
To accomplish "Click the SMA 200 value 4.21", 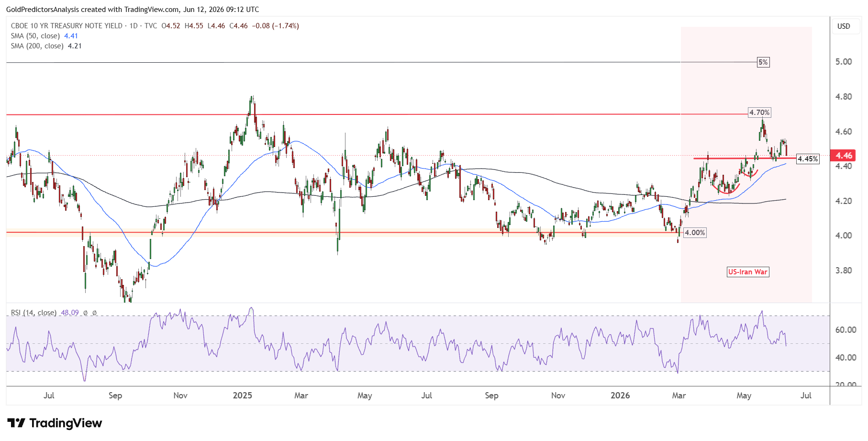I will [75, 46].
